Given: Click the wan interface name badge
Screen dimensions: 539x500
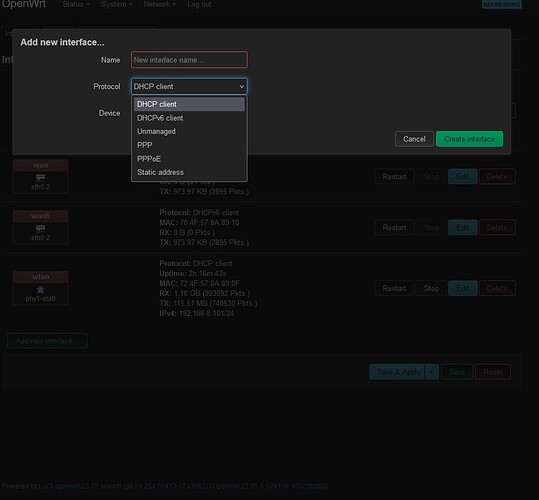Looking at the screenshot, I should coord(41,165).
